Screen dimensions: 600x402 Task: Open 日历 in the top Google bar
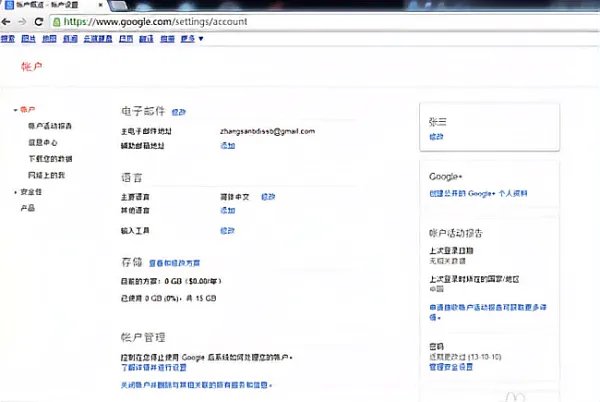[126, 39]
